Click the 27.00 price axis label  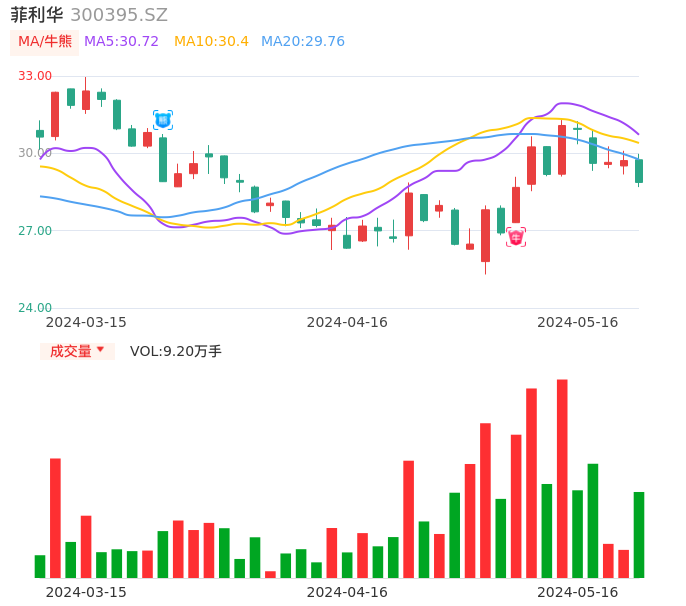36,231
